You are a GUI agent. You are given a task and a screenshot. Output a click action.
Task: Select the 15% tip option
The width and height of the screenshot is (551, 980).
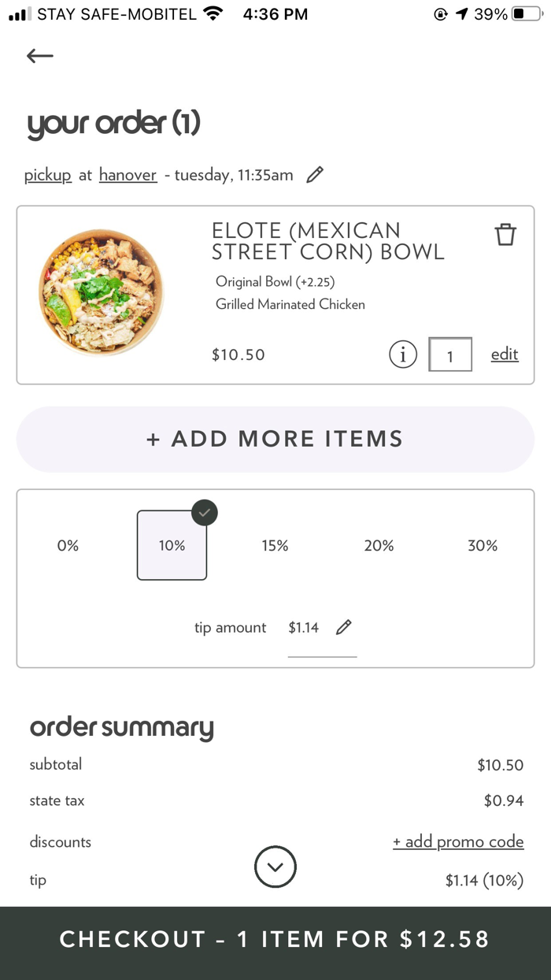point(275,545)
